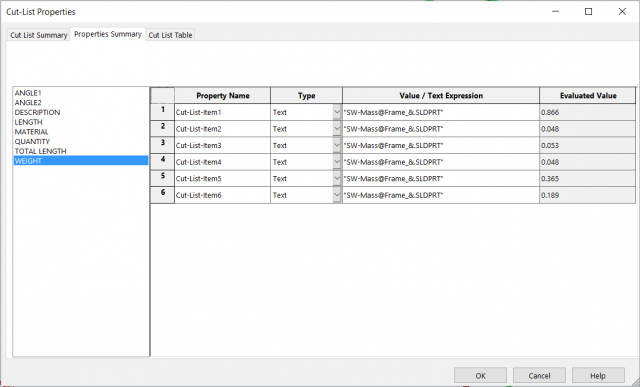The image size is (640, 387).
Task: Edit the value expression for Cut-List-Item3
Action: click(441, 145)
